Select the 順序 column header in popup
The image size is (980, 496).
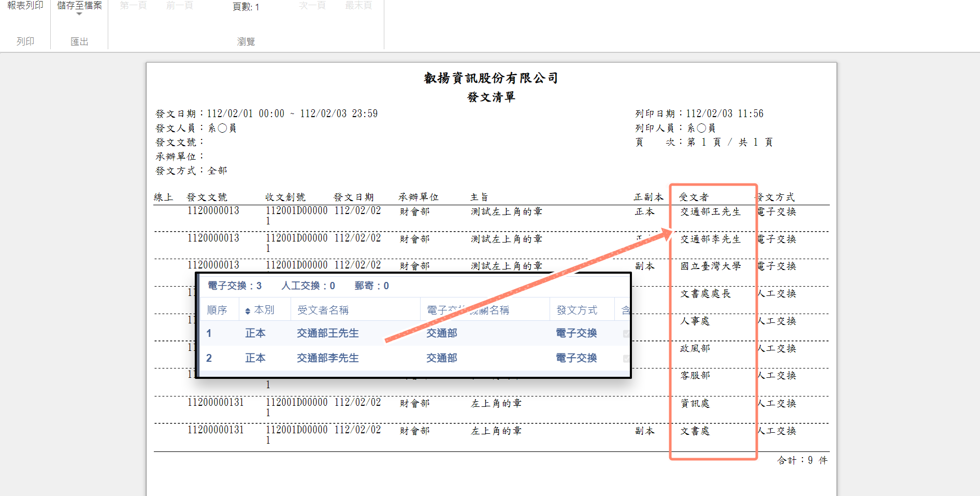click(217, 310)
